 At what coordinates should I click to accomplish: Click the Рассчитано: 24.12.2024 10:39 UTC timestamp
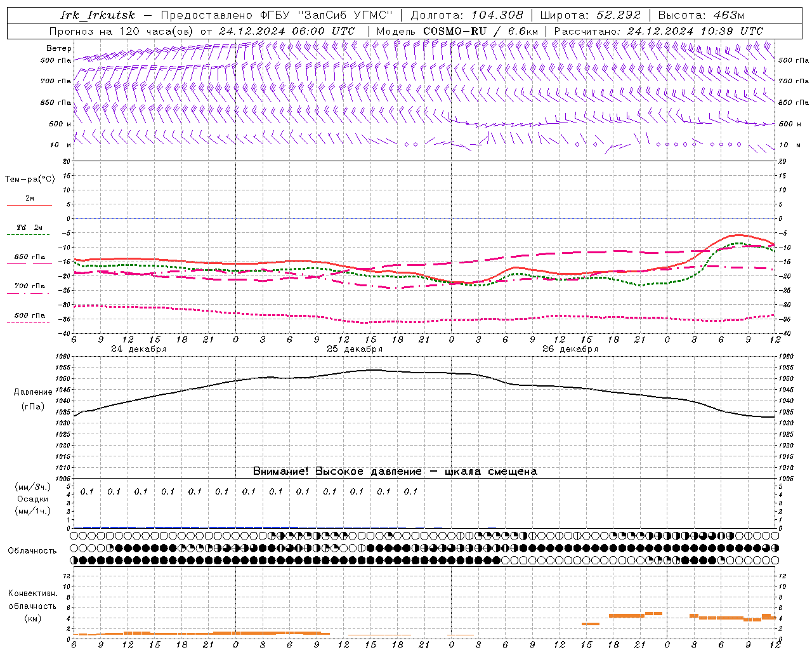pos(658,31)
